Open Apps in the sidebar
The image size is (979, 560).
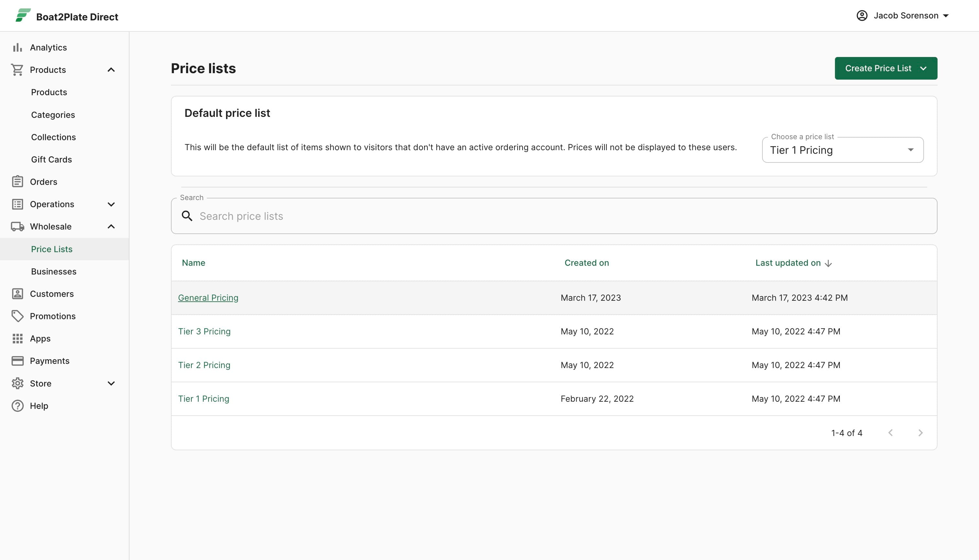point(40,339)
